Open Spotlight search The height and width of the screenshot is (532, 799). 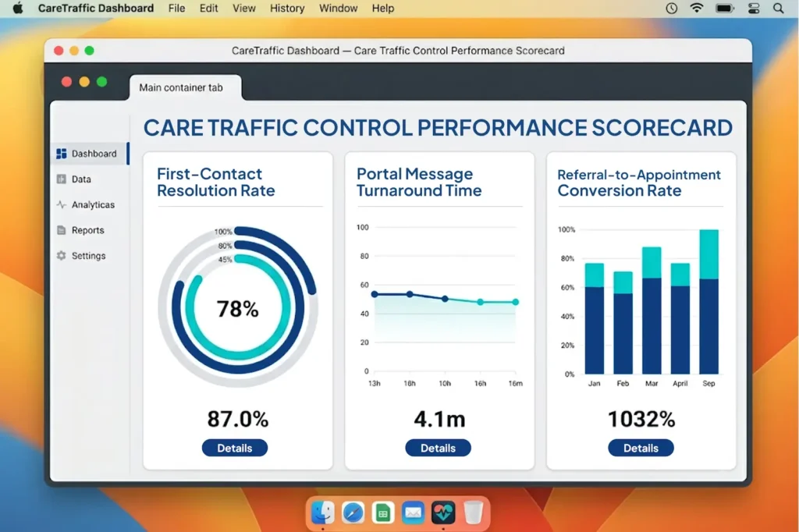click(778, 8)
